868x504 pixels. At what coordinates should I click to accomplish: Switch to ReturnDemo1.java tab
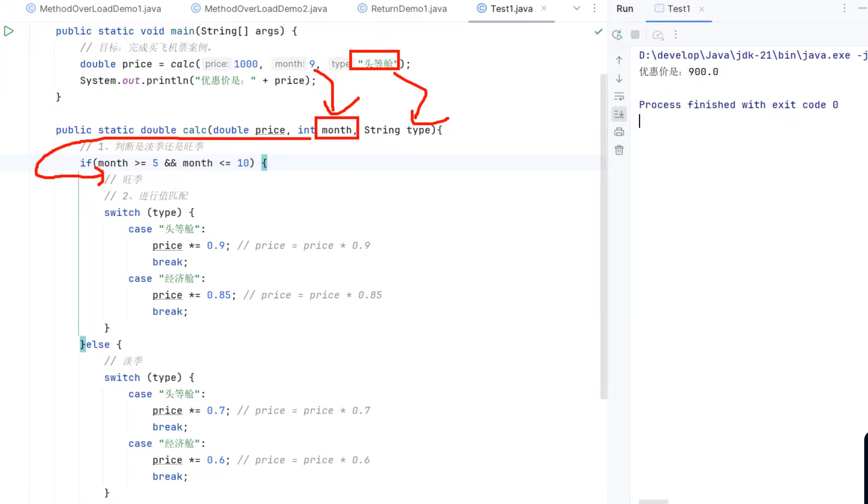click(x=402, y=8)
